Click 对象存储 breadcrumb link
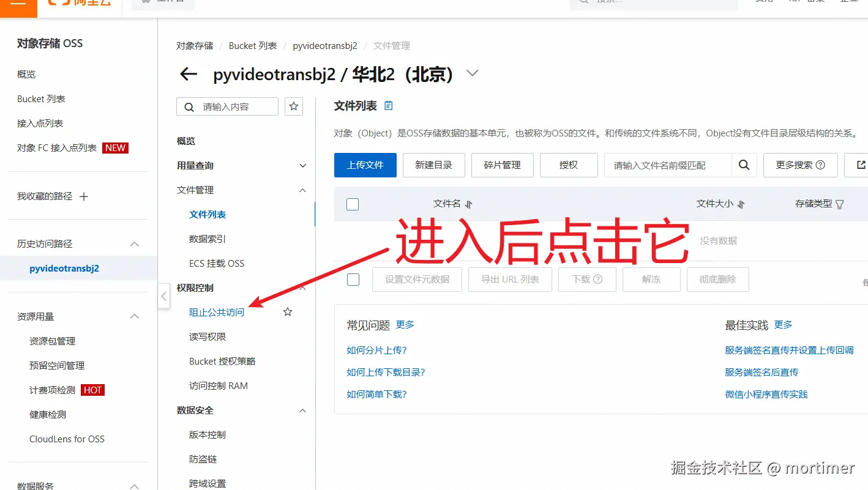The width and height of the screenshot is (868, 490). 195,46
